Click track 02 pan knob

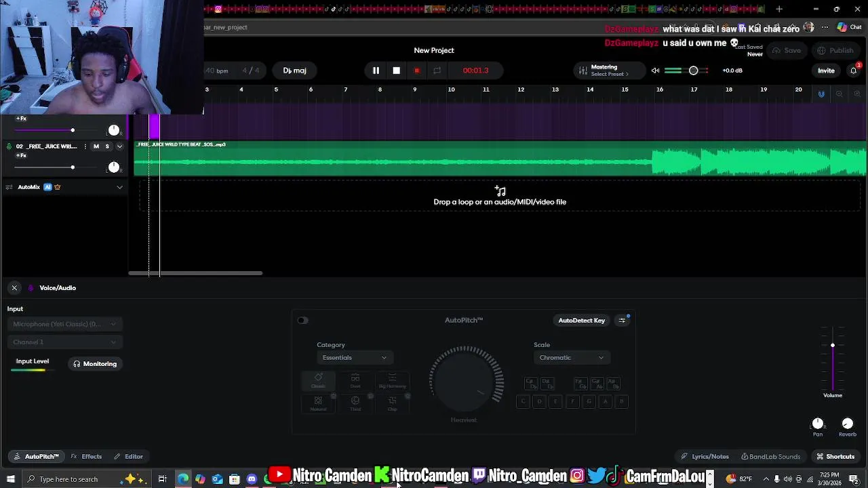(x=114, y=167)
